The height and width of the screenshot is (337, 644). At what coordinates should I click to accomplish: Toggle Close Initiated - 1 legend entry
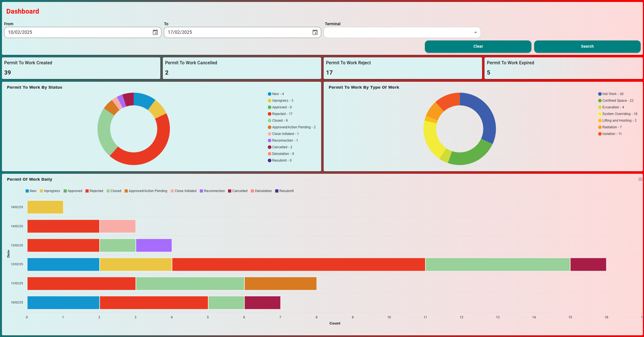(283, 134)
